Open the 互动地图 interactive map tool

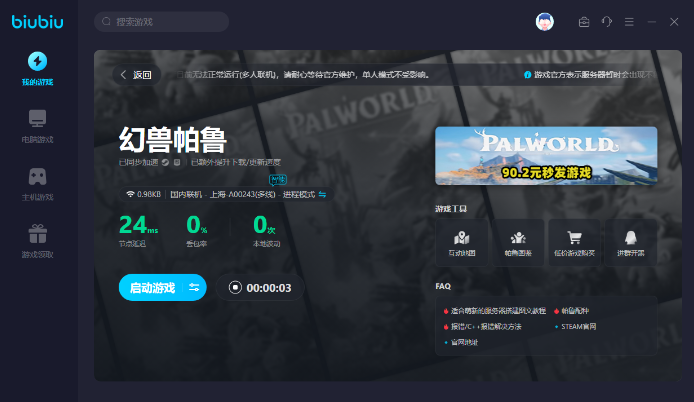coord(461,243)
